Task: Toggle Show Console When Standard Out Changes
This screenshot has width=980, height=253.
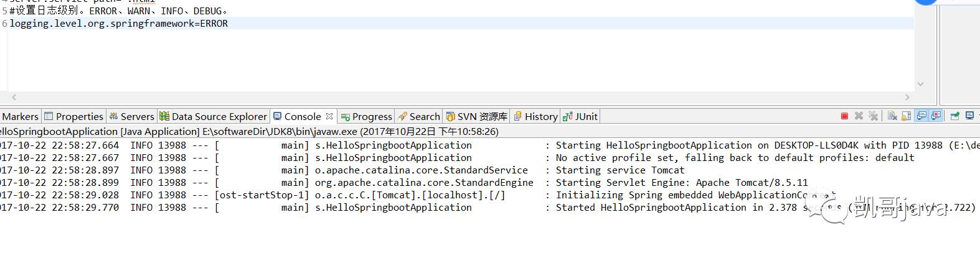Action: click(921, 116)
